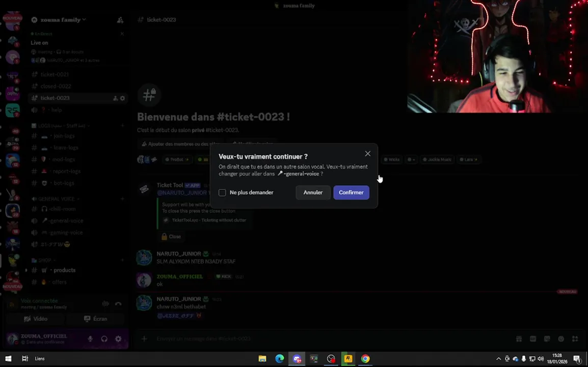This screenshot has height=367, width=588.
Task: Share screen with Écran button
Action: pyautogui.click(x=96, y=319)
